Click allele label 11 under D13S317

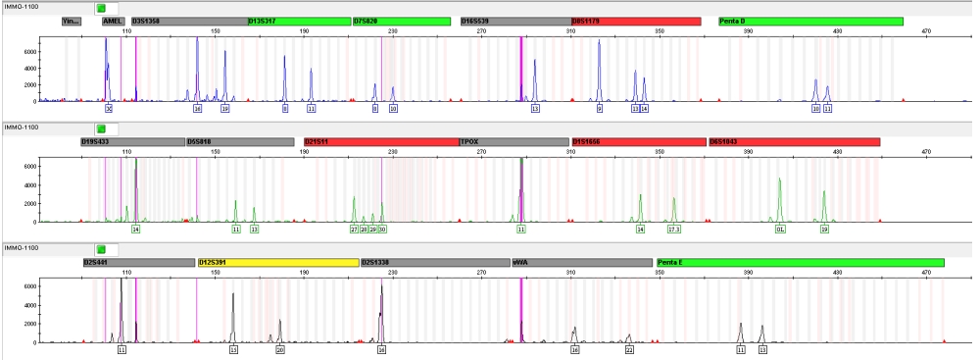pos(312,108)
